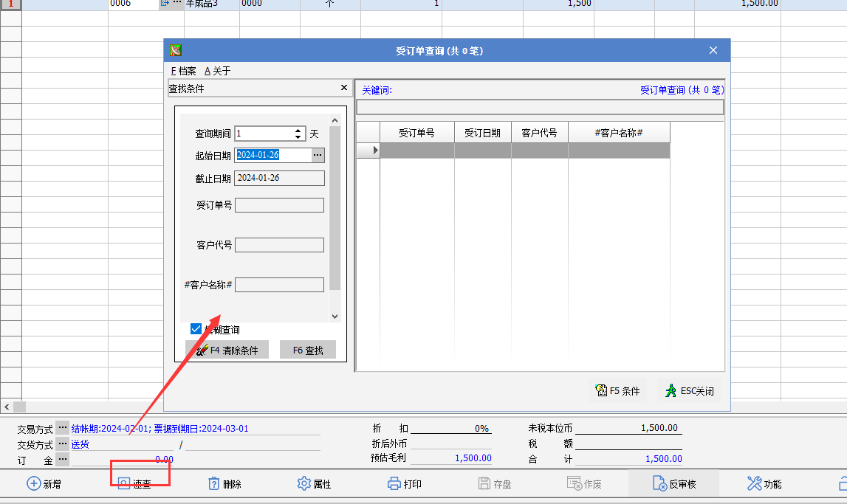Toggle the 模糊查询 fuzzy search checkbox

(196, 329)
